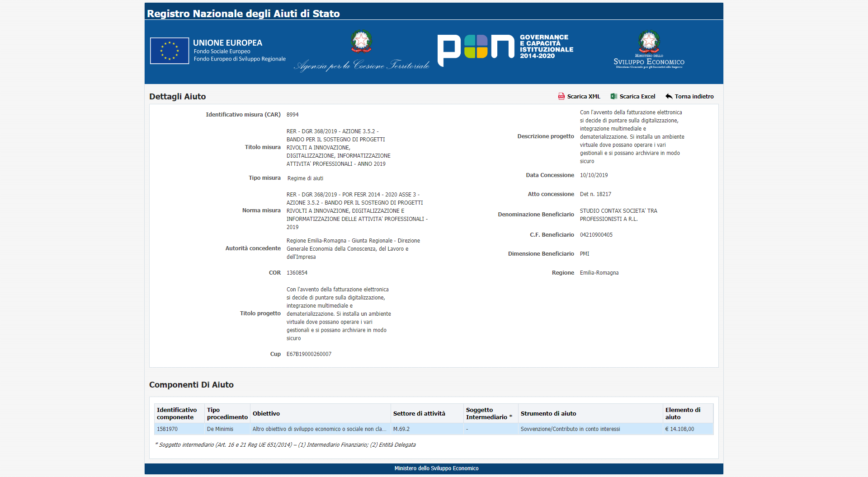Screen dimensions: 868x477
Task: Click the € 14.108,00 amount cell
Action: [679, 429]
